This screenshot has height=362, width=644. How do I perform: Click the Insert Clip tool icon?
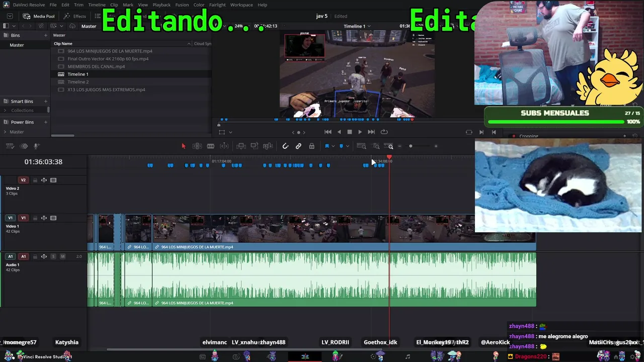tap(241, 146)
